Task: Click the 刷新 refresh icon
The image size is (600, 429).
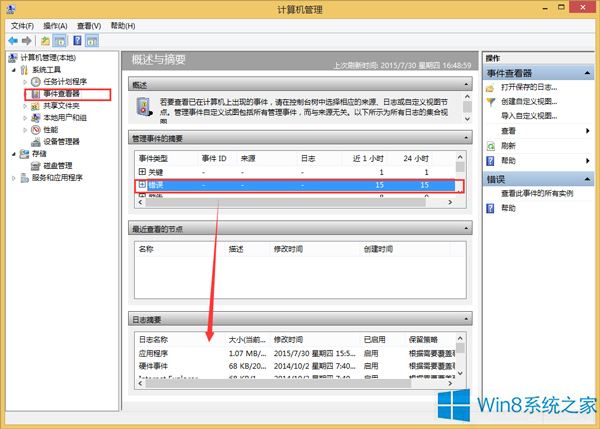Action: pyautogui.click(x=490, y=146)
